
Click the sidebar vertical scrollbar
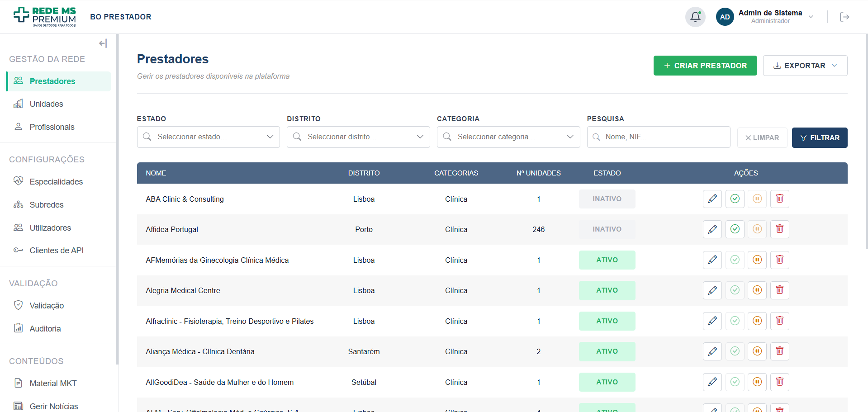coord(117,199)
